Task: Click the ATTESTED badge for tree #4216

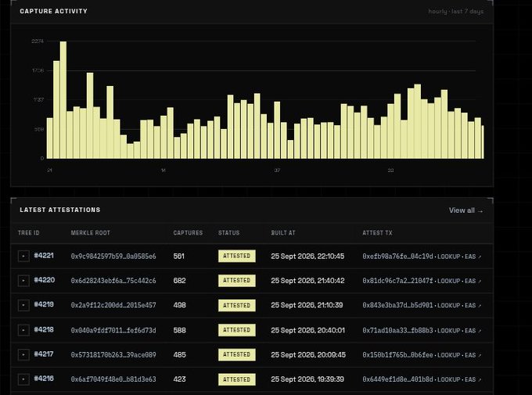Action: 237,379
